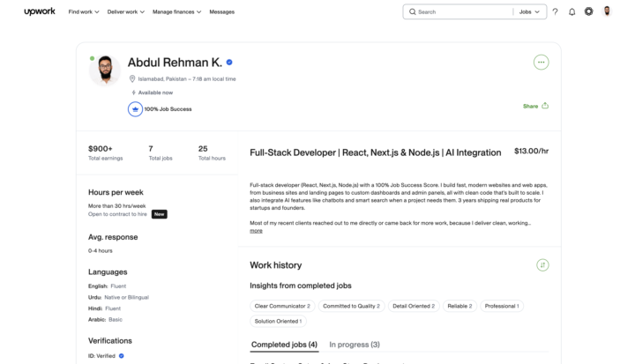The image size is (635, 364).
Task: Sort work history with arrows icon
Action: pos(542,265)
